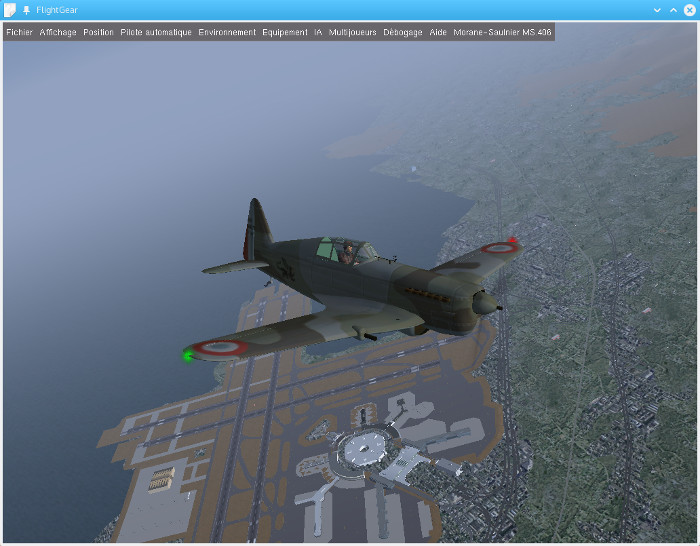Select the Equipement menu
This screenshot has width=700, height=546.
[285, 32]
